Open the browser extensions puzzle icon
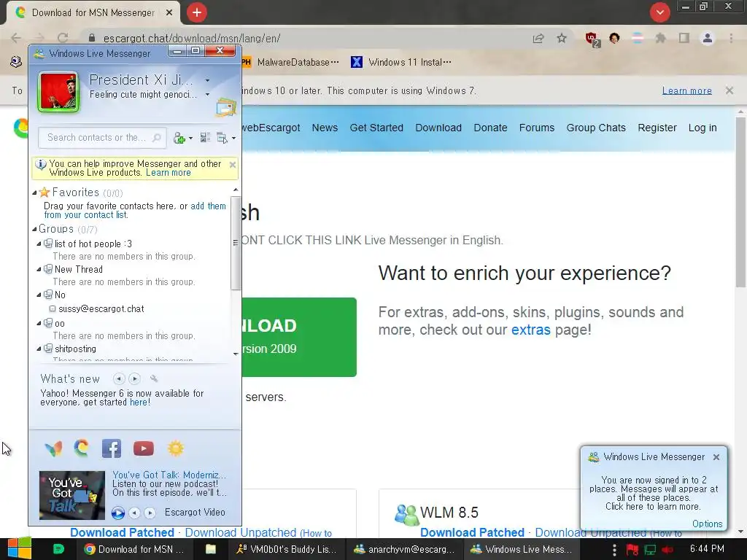The width and height of the screenshot is (747, 560). [660, 38]
